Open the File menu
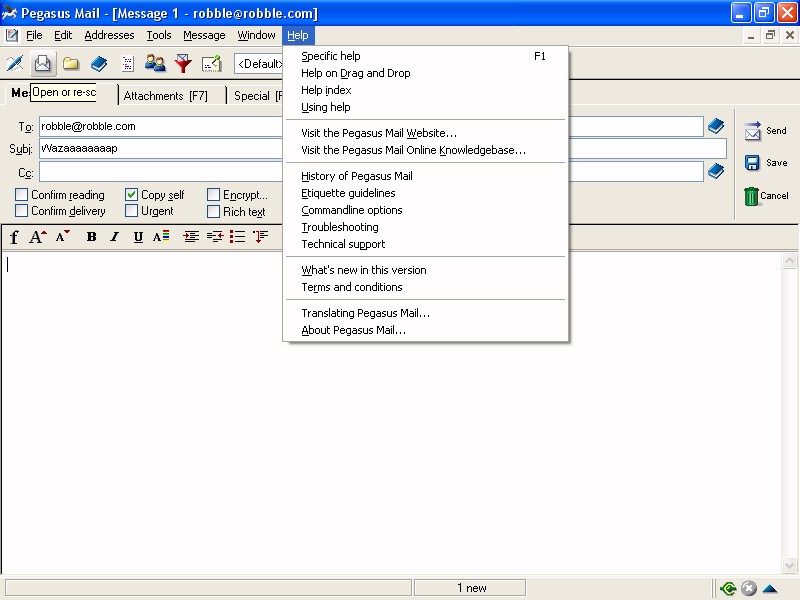The width and height of the screenshot is (800, 600). (34, 35)
